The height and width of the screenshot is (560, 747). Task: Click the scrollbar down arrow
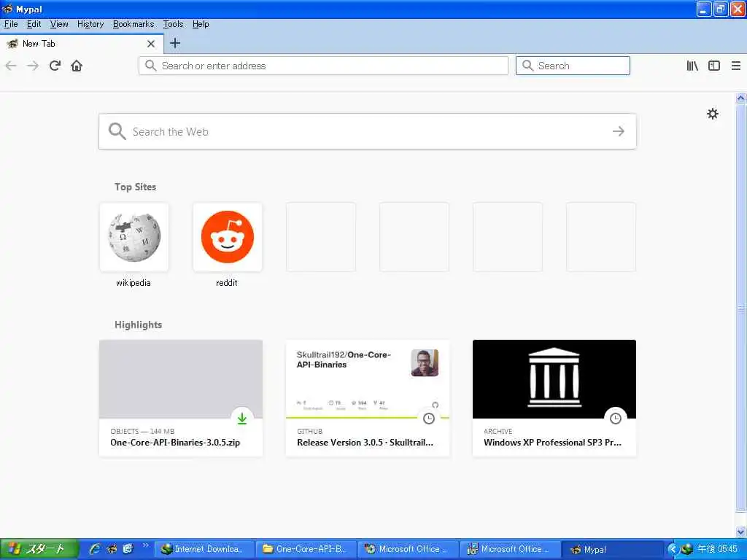(741, 532)
